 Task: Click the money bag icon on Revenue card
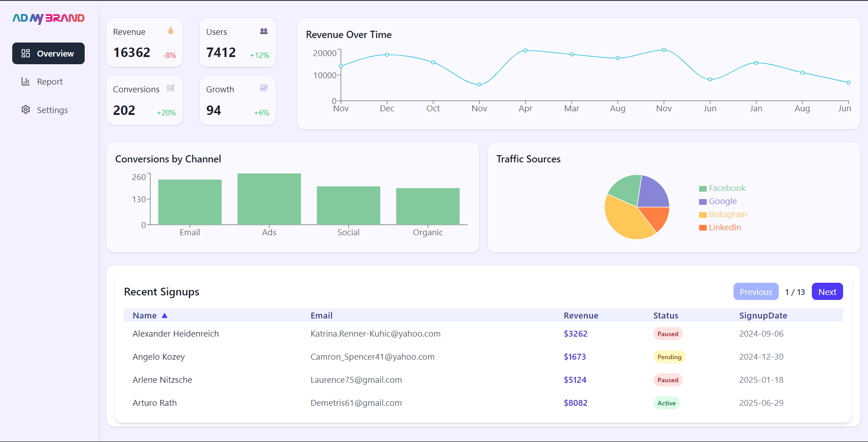(x=171, y=31)
